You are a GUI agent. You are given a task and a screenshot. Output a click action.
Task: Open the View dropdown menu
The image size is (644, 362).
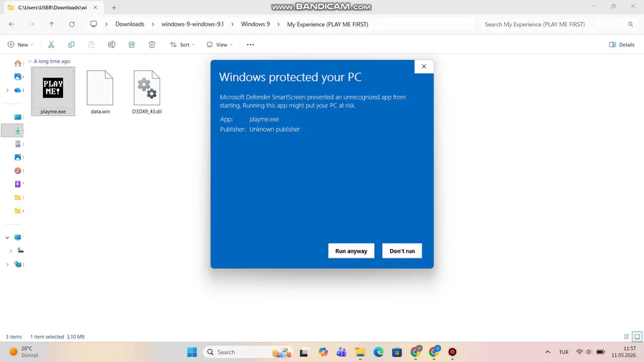coord(220,45)
